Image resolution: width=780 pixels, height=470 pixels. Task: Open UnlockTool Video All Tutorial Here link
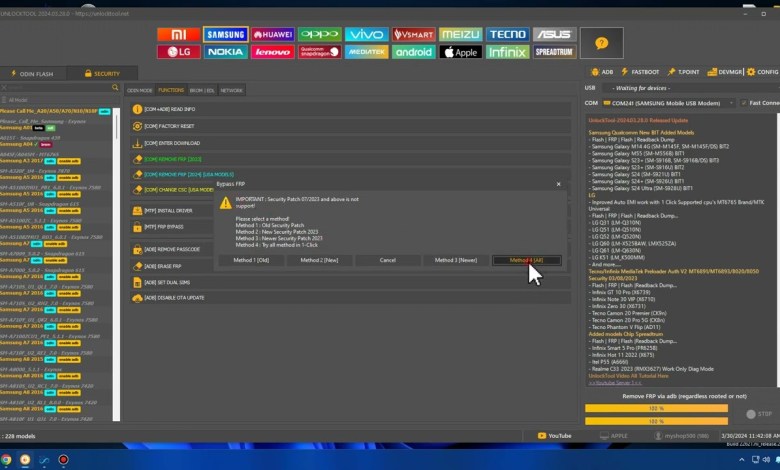(x=628, y=376)
